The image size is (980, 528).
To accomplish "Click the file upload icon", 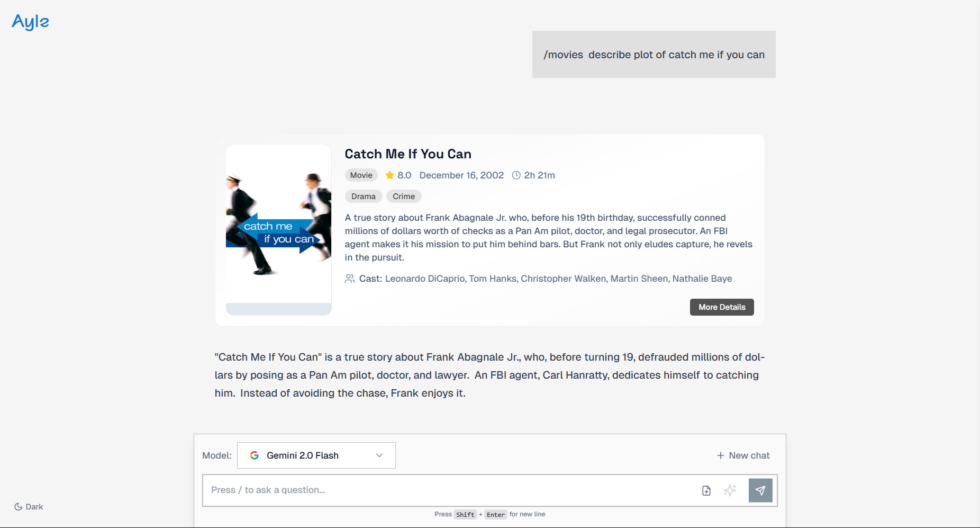I will point(706,490).
